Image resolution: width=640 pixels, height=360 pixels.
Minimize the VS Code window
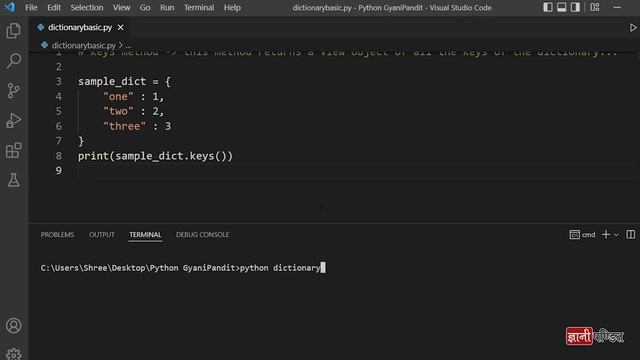pos(617,7)
